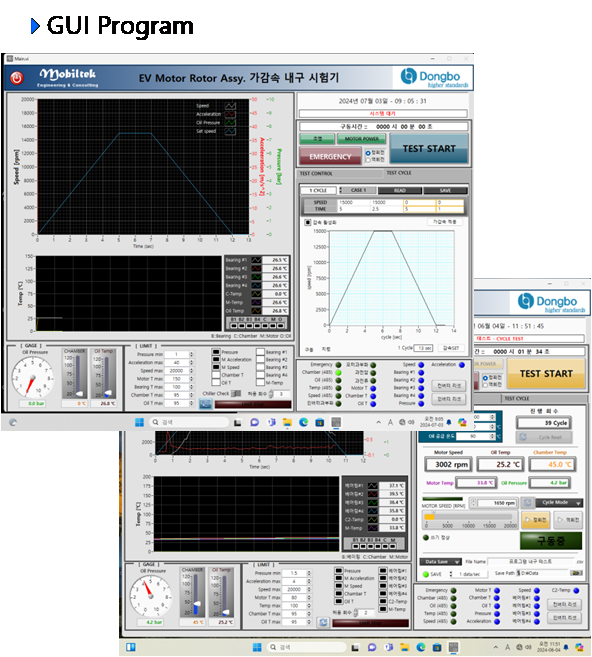The image size is (592, 657).
Task: Click the 베어링#1 trace legend icon, rear window
Action: pos(372,486)
